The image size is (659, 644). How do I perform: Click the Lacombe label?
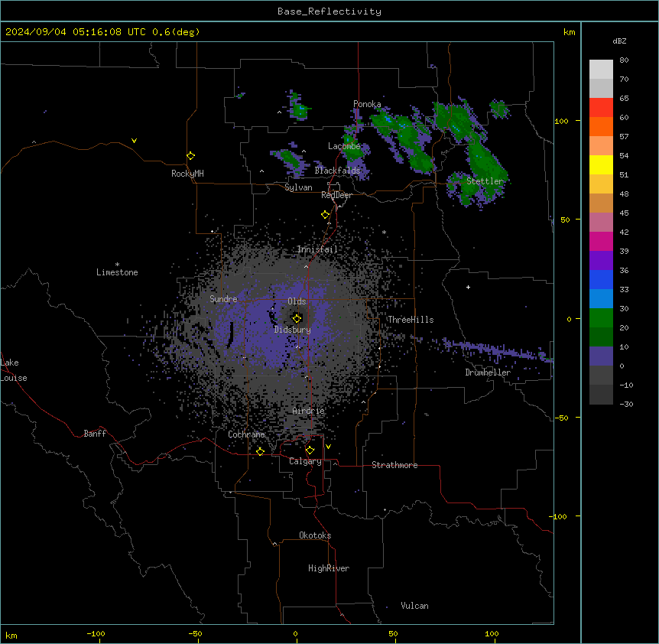(344, 146)
